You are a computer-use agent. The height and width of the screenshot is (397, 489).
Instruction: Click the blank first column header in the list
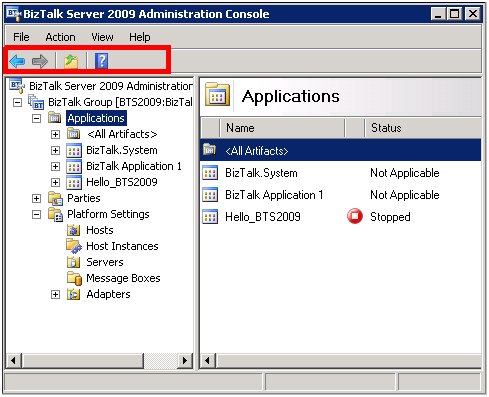click(x=210, y=128)
